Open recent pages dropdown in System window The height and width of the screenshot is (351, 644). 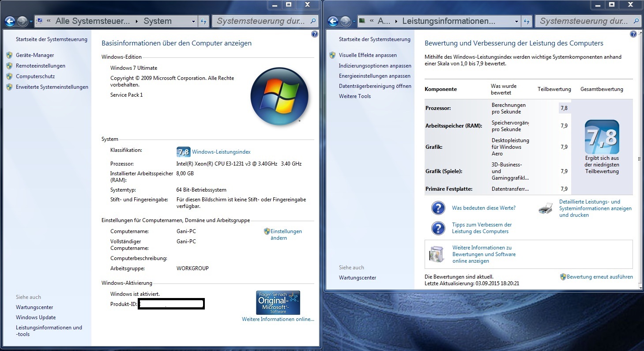(x=31, y=21)
